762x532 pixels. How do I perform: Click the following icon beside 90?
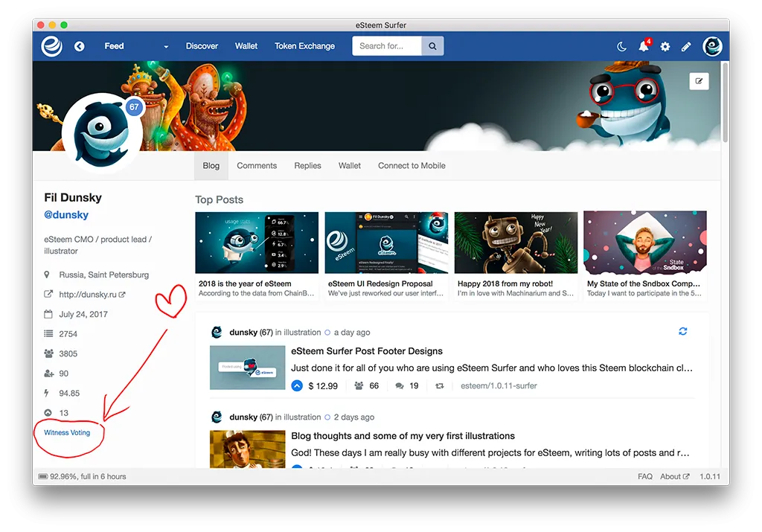click(49, 374)
